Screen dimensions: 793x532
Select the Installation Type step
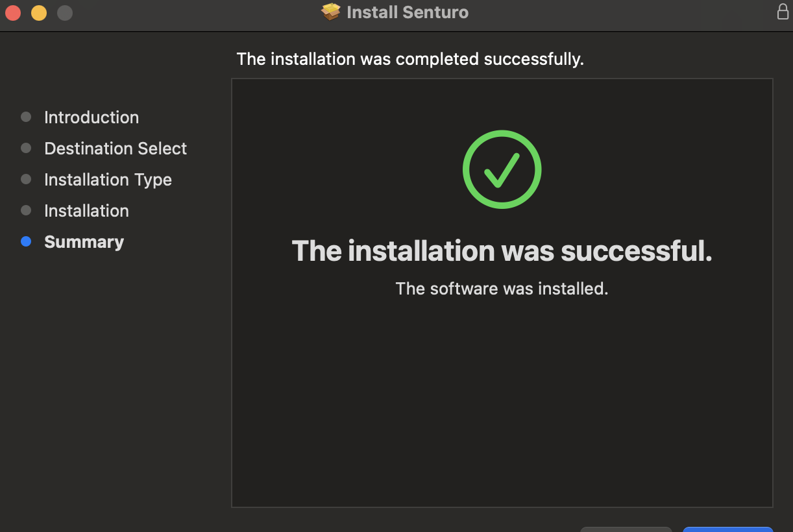click(x=108, y=180)
